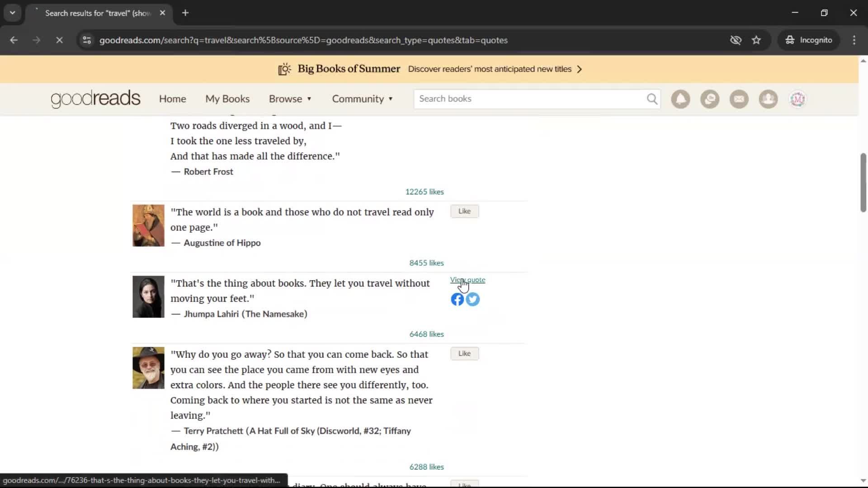Screen dimensions: 868x488
Task: Expand the Browse menu
Action: 290,99
